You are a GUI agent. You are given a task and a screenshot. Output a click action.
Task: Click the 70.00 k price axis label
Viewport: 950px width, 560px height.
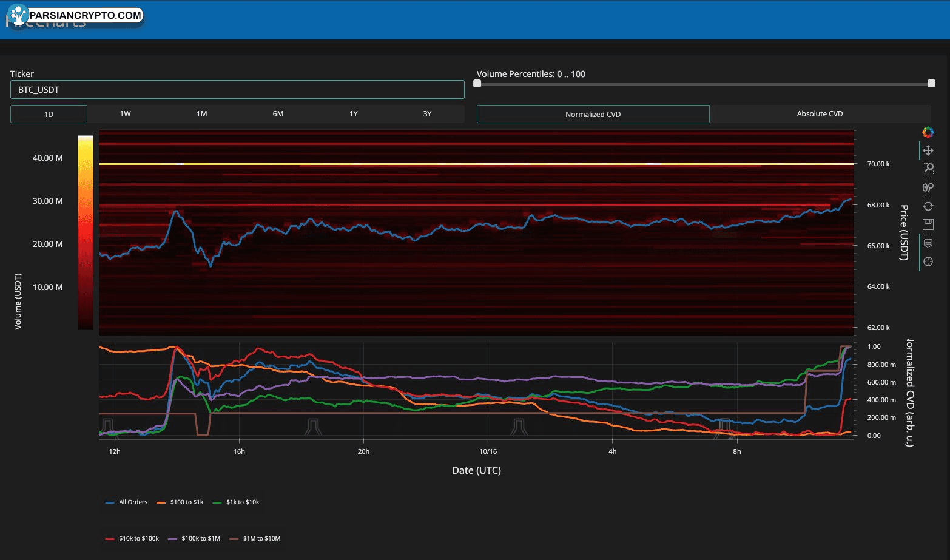click(x=878, y=164)
